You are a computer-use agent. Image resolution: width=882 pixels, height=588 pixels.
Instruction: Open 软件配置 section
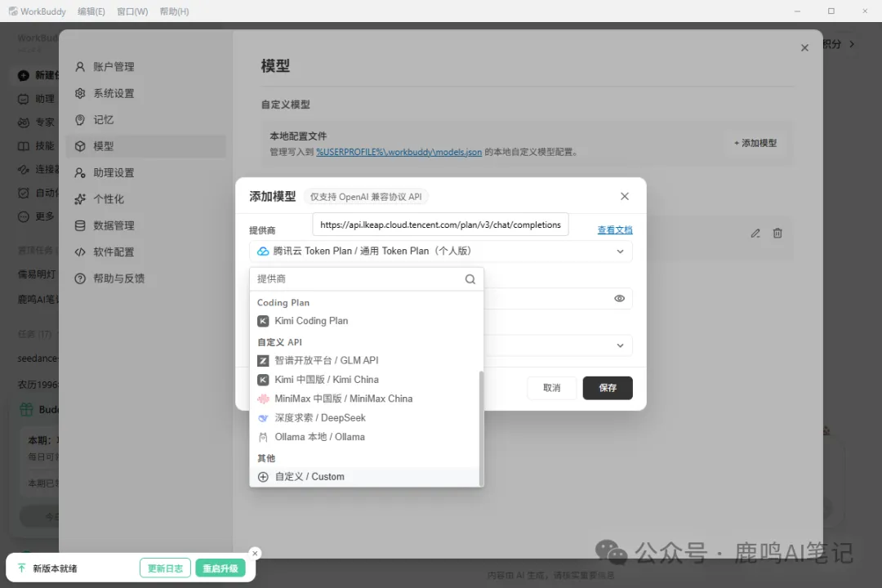point(146,252)
